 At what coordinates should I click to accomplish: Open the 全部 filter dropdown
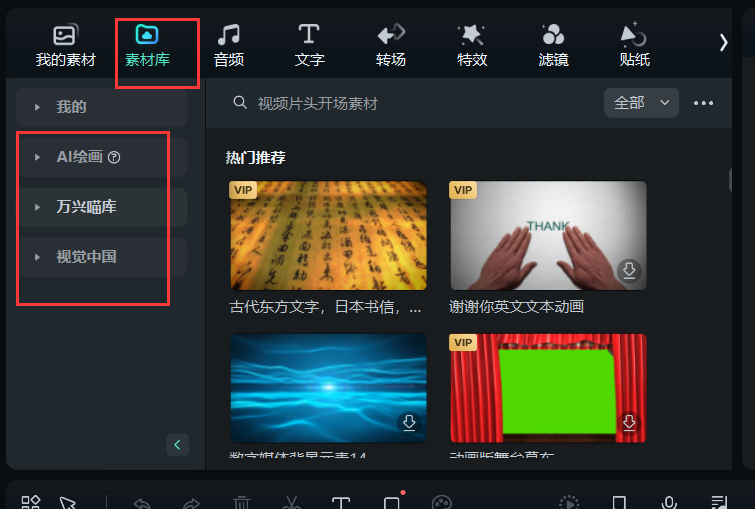tap(641, 103)
